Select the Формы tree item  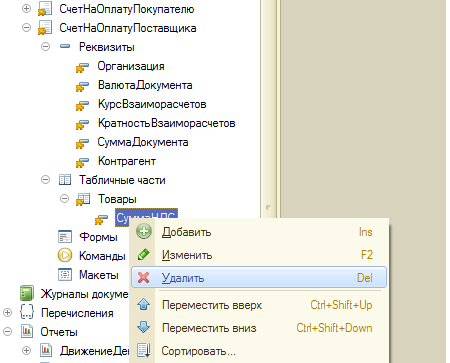coord(98,237)
